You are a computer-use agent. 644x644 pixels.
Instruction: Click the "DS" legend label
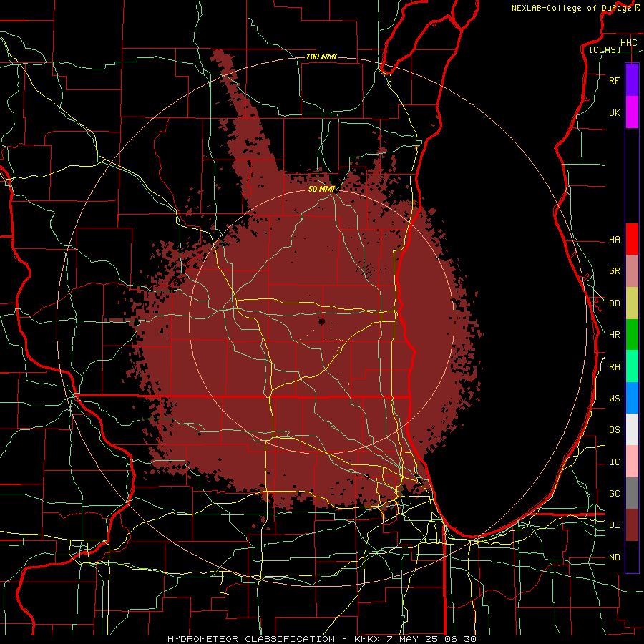(614, 430)
